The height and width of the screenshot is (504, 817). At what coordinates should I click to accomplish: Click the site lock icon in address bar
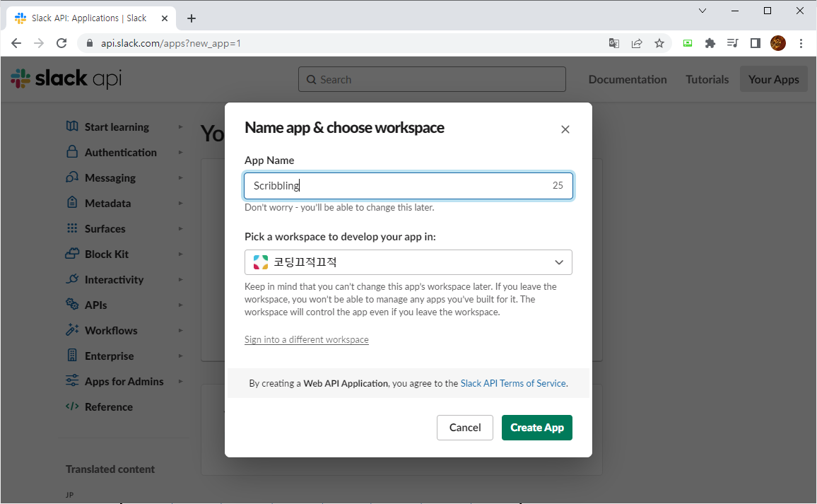[x=90, y=43]
